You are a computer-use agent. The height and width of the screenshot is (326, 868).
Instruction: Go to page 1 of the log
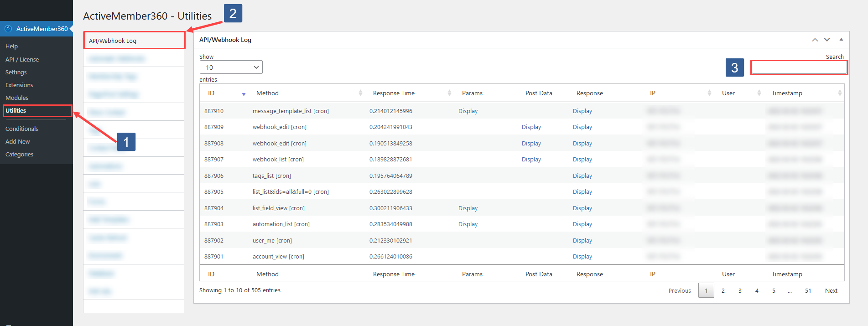[x=706, y=290]
